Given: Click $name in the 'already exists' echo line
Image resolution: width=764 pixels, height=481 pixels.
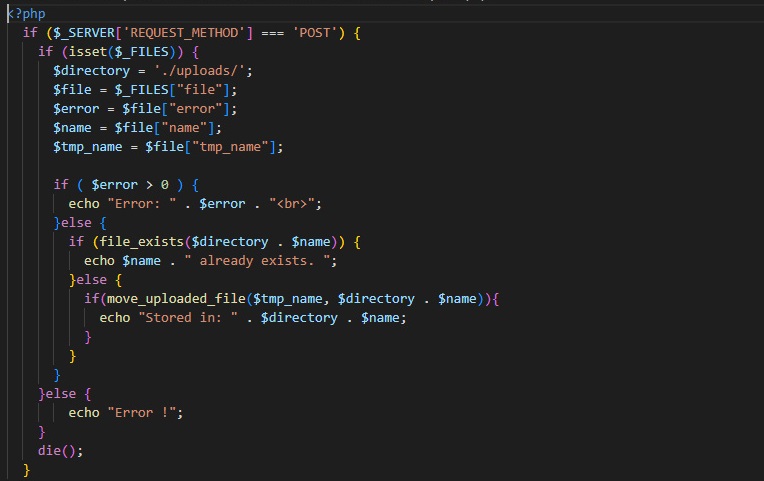Looking at the screenshot, I should 141,261.
